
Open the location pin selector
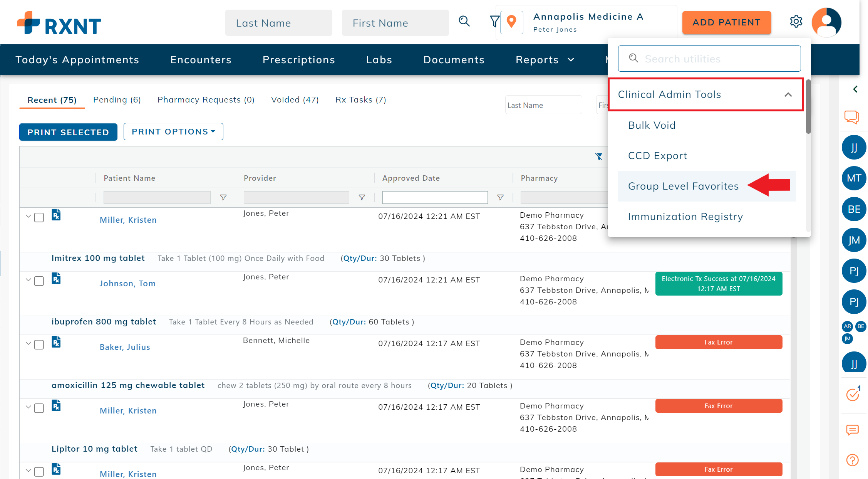tap(511, 22)
